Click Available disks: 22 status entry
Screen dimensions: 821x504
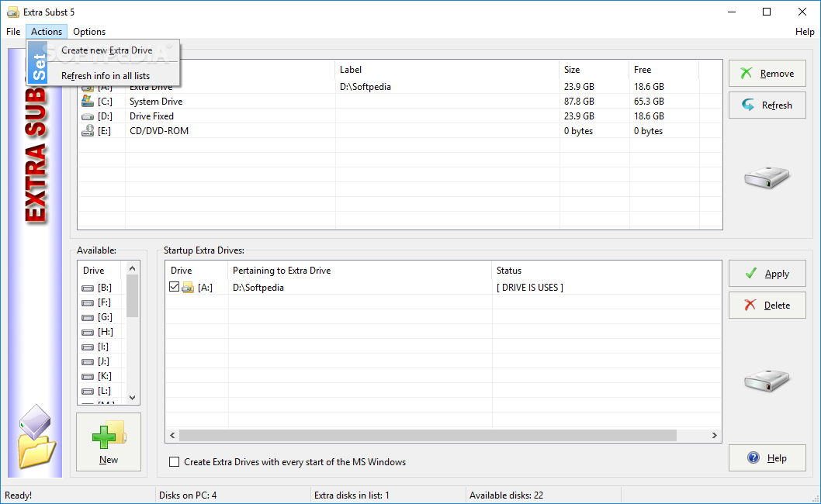click(x=506, y=495)
